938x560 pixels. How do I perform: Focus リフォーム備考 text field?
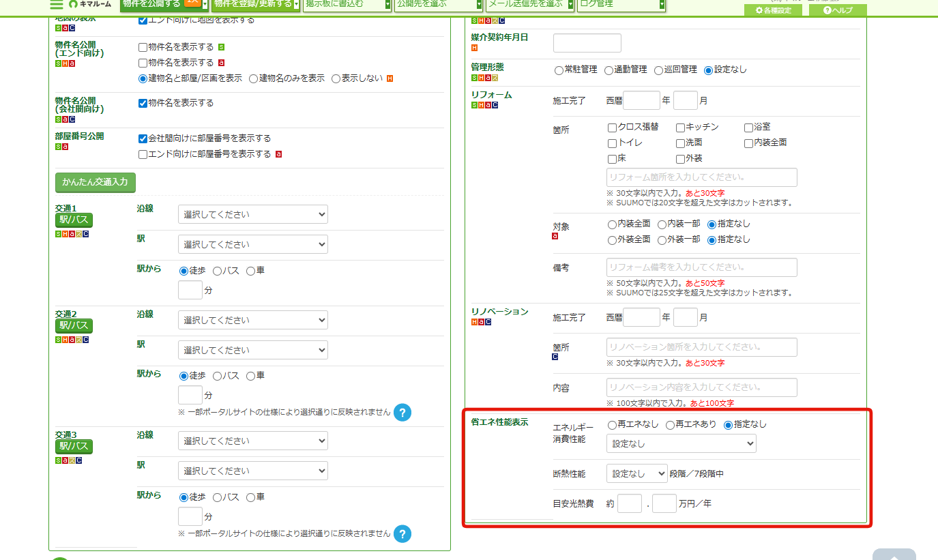[x=702, y=267]
